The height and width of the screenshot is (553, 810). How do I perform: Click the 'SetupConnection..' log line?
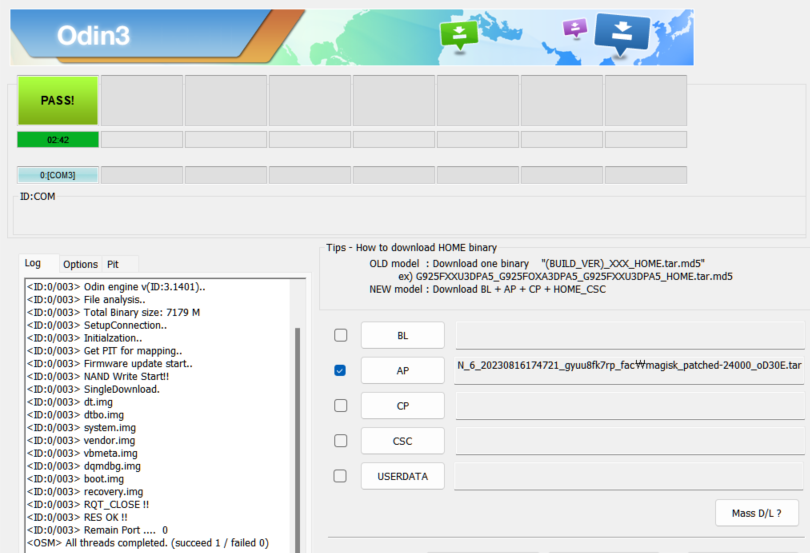[97, 325]
